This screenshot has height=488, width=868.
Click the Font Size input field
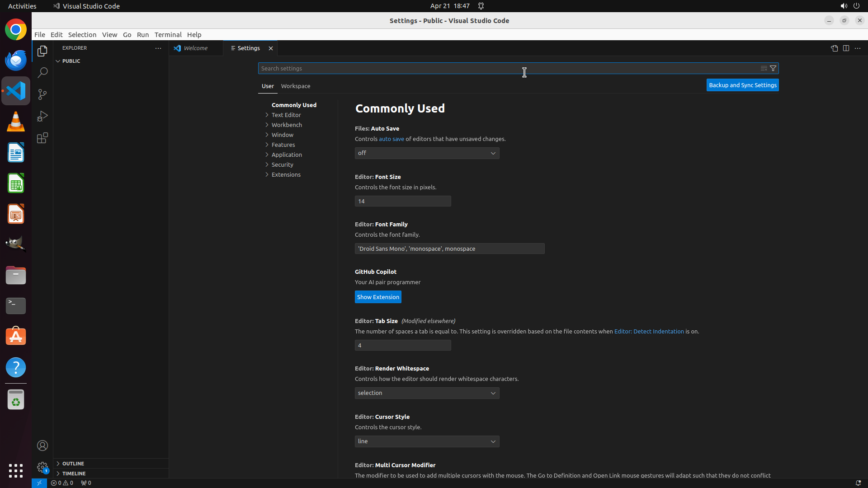pos(402,201)
